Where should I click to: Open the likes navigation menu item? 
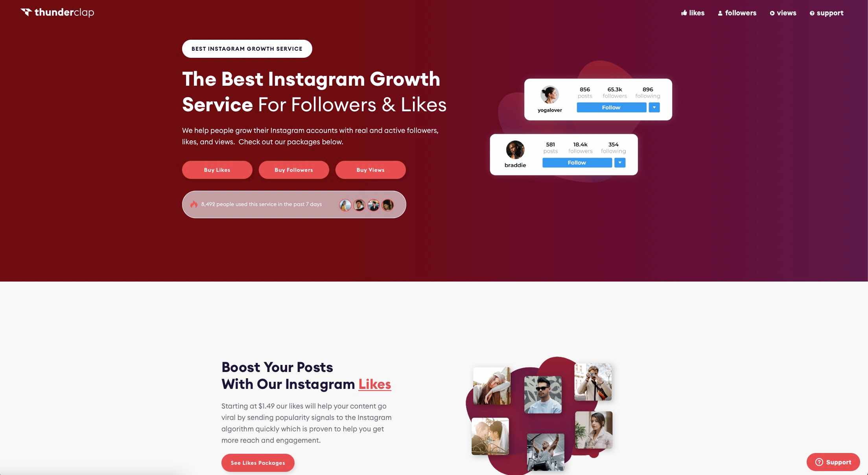click(693, 12)
